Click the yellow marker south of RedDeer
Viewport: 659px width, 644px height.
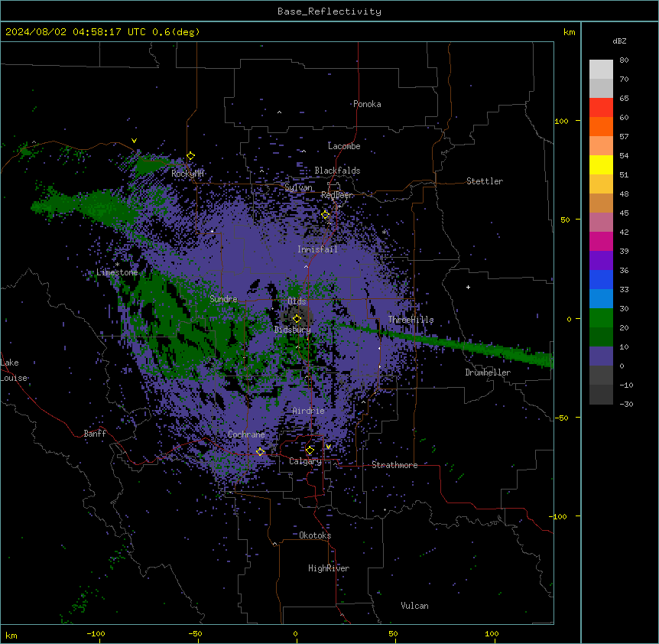(x=326, y=215)
